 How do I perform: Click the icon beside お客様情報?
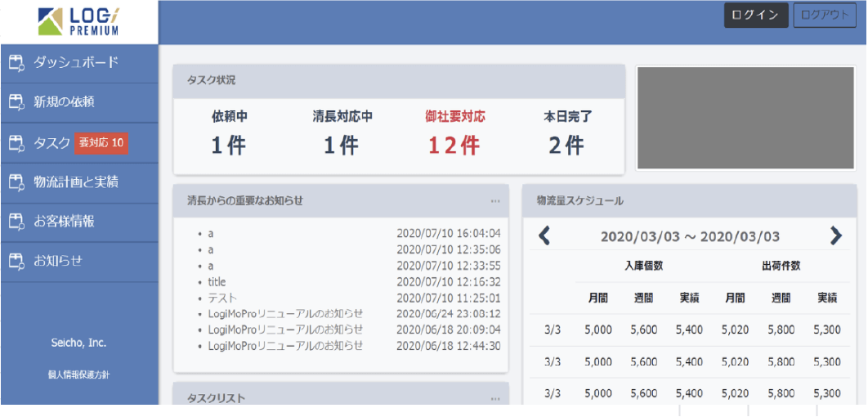tap(17, 222)
